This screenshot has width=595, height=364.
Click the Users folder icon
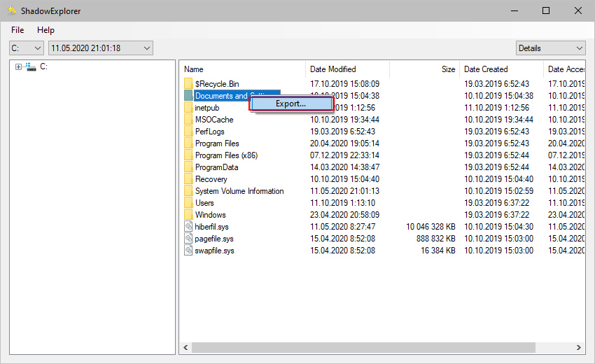(x=188, y=203)
